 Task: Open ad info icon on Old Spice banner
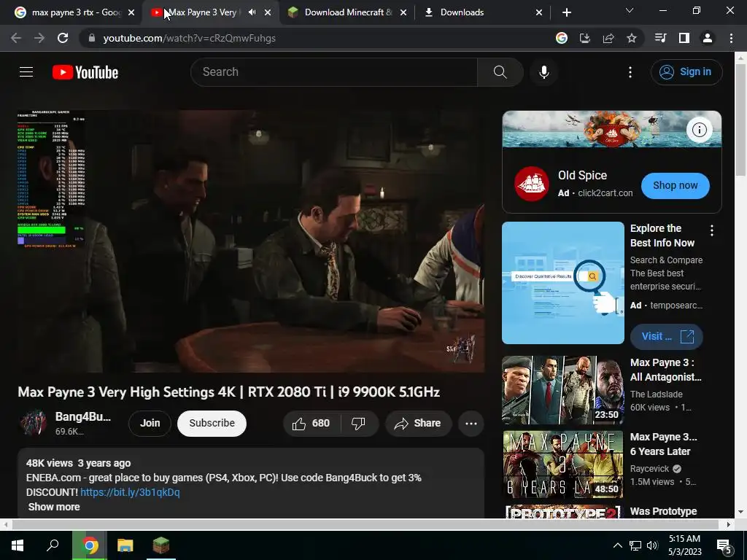click(699, 130)
